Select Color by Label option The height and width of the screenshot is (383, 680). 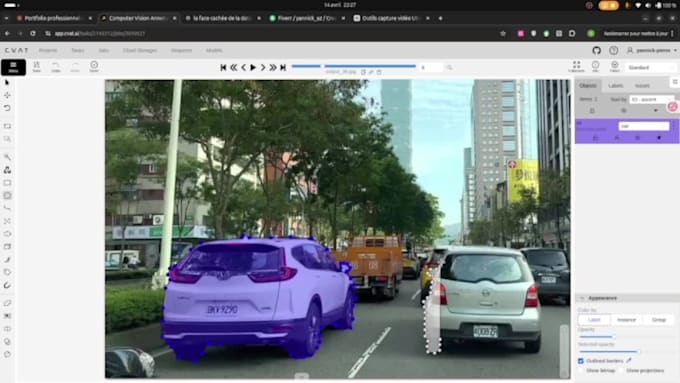[594, 320]
